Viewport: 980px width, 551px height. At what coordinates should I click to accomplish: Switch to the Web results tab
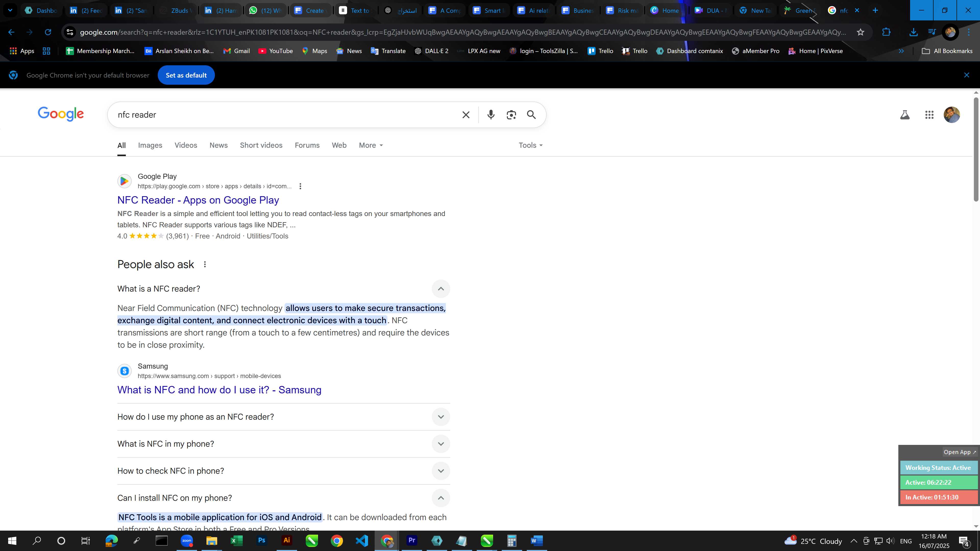(x=339, y=145)
